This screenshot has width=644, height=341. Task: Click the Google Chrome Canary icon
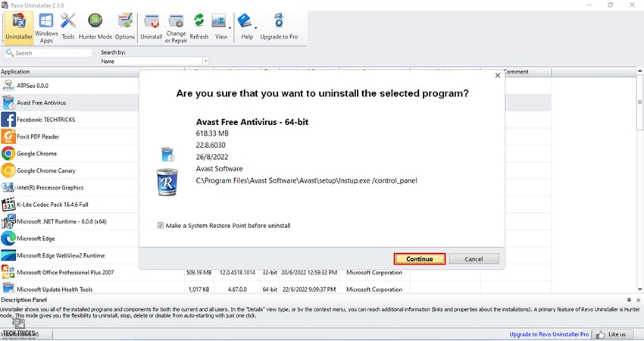click(x=8, y=170)
